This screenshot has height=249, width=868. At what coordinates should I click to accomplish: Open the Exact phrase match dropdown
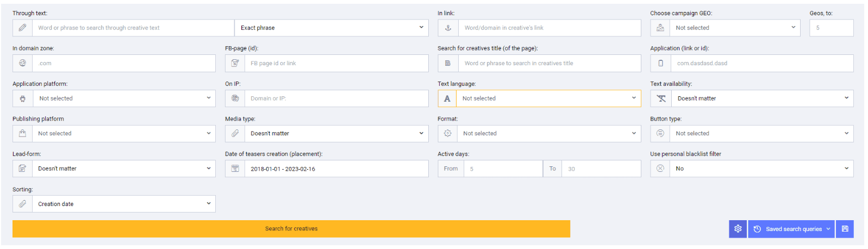pos(331,28)
